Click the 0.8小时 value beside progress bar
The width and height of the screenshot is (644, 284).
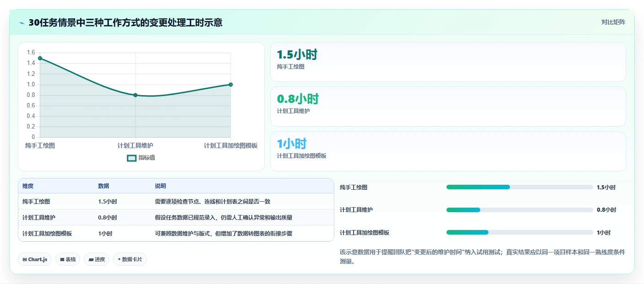pyautogui.click(x=606, y=210)
